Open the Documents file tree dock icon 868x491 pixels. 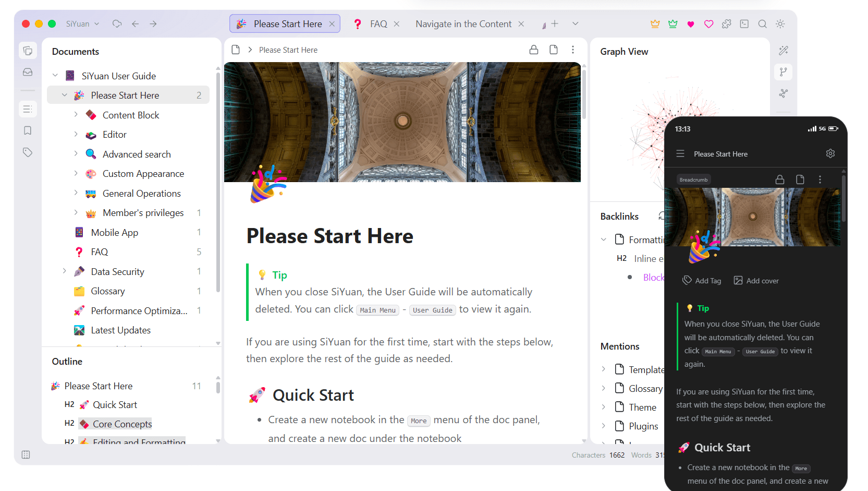(28, 51)
